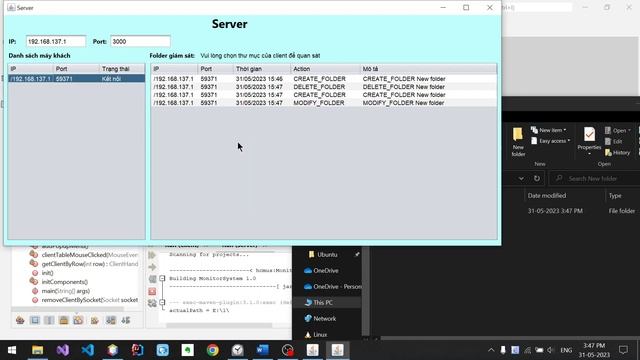Open the clock app on the taskbar
Screen dimensions: 640x360
[238, 350]
